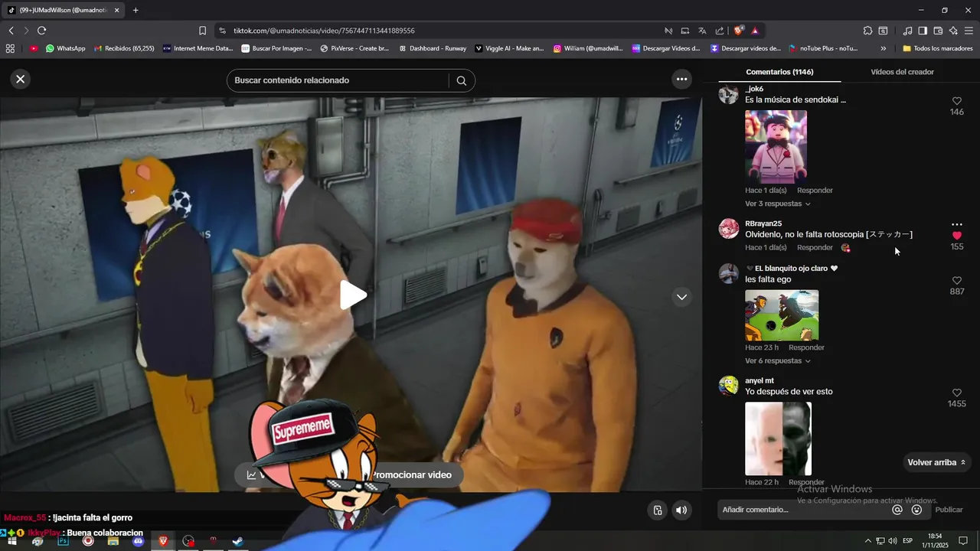
Task: Open a new browser tab with the plus
Action: (x=136, y=10)
